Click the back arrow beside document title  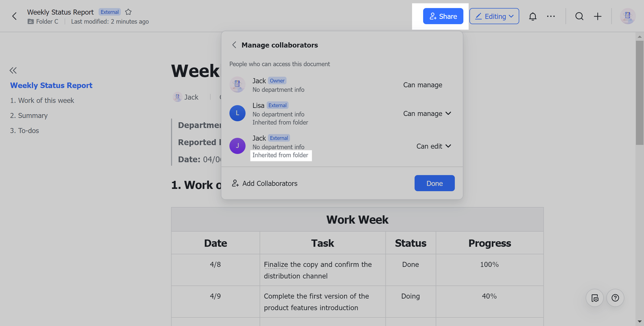[x=14, y=16]
